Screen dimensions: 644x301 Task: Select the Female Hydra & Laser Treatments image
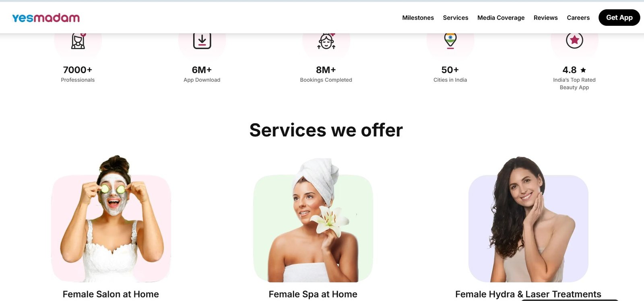coord(528,220)
